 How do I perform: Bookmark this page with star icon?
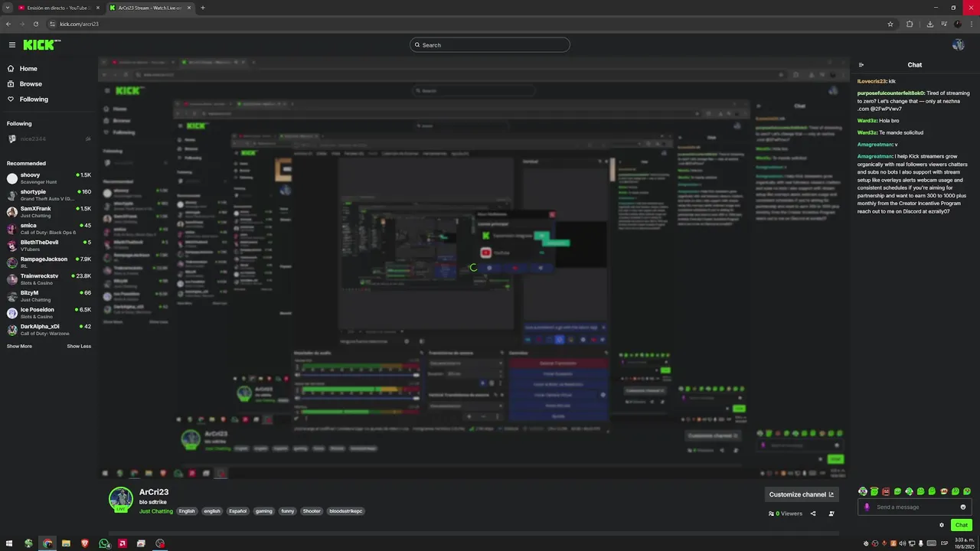pyautogui.click(x=890, y=24)
